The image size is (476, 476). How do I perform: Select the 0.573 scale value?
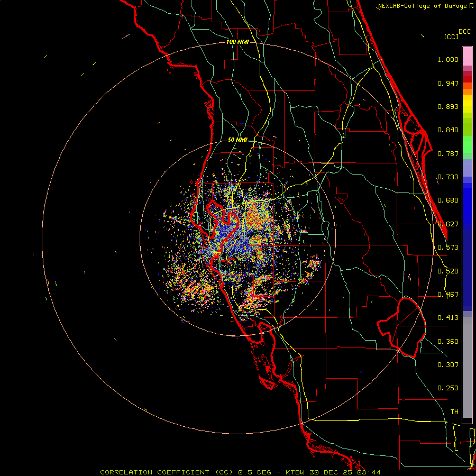tap(448, 248)
